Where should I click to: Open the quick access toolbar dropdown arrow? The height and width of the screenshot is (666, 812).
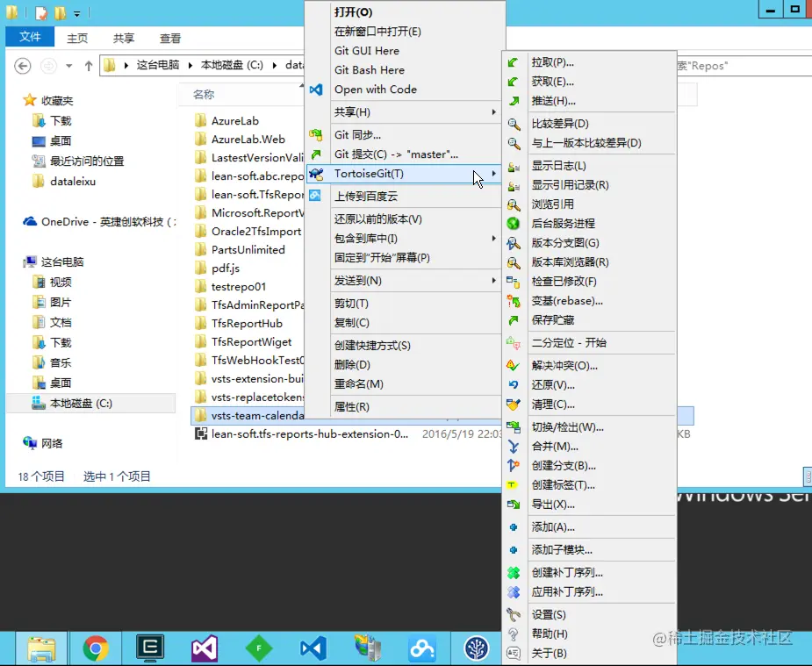[76, 13]
